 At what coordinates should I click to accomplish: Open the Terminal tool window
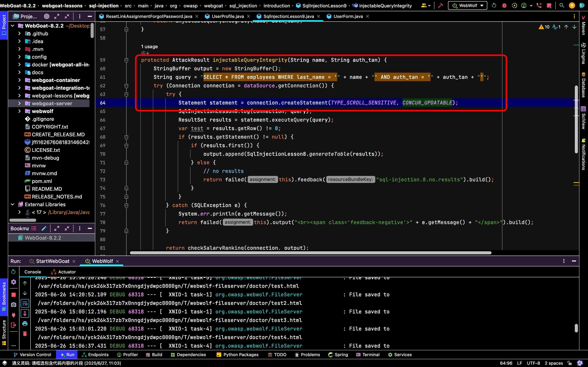(368, 355)
